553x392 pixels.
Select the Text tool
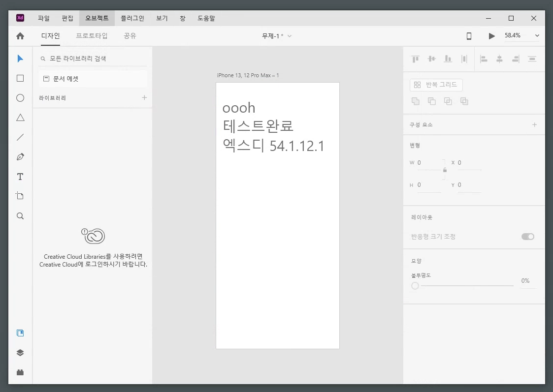(x=20, y=177)
